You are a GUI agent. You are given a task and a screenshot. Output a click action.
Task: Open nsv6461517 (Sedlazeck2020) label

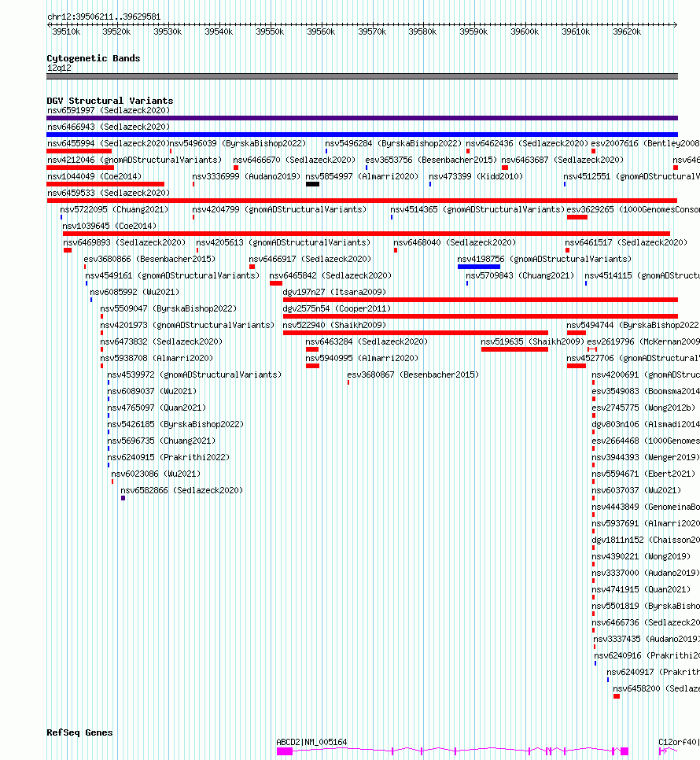[626, 242]
